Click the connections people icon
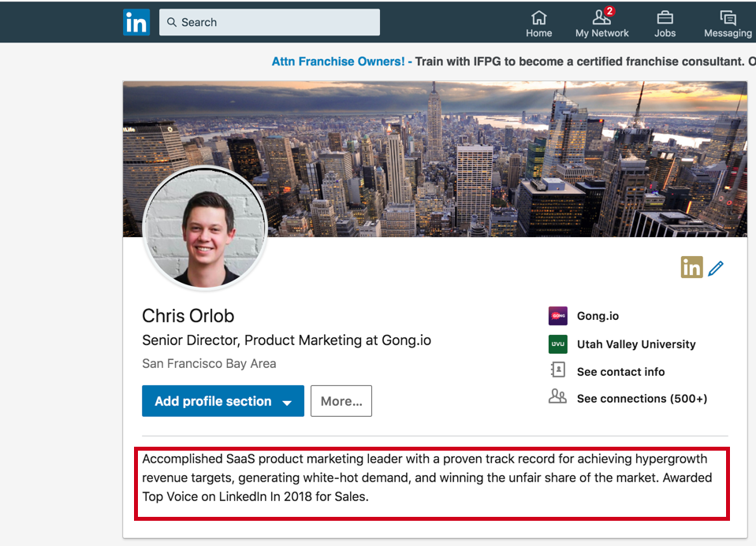Screen dimensions: 756x546 pos(558,398)
